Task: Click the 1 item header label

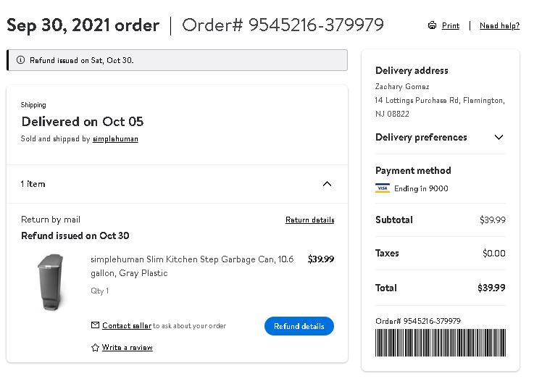Action: (x=33, y=184)
